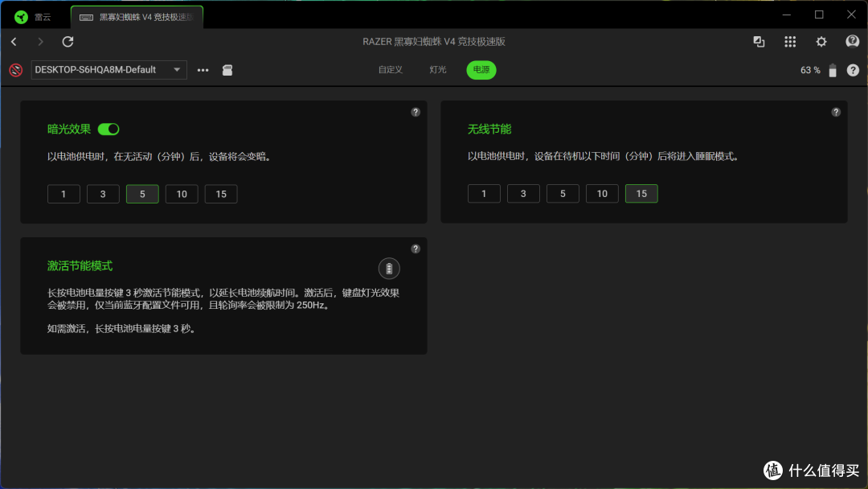Click the linked games disabled icon
Viewport: 868px width, 489px height.
[x=15, y=70]
